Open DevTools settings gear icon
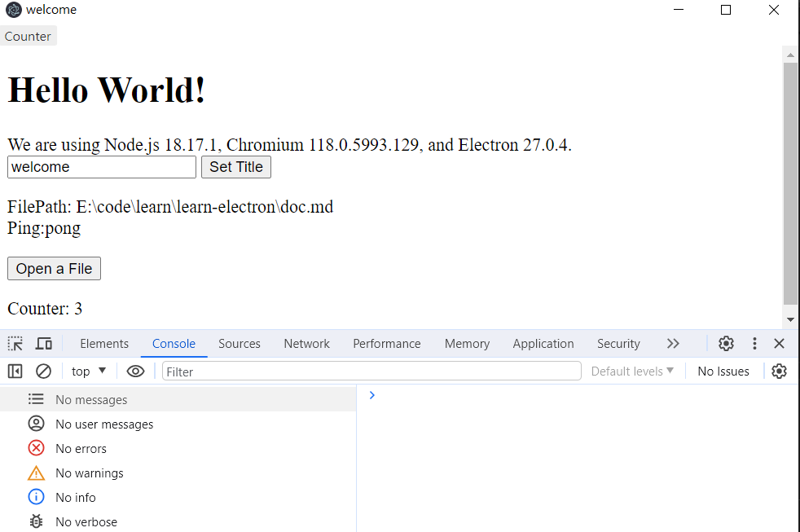Viewport: 800px width, 532px height. 726,343
